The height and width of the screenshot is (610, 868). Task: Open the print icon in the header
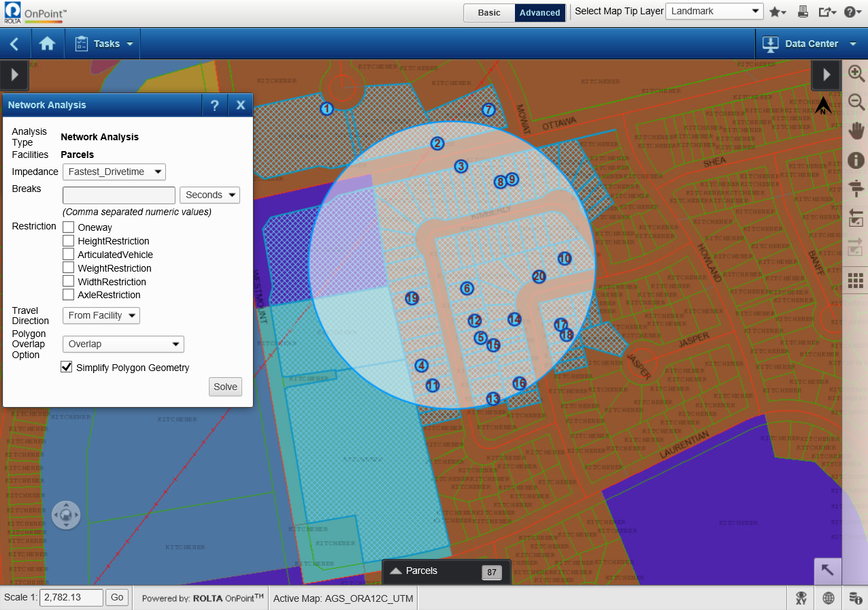pos(803,12)
